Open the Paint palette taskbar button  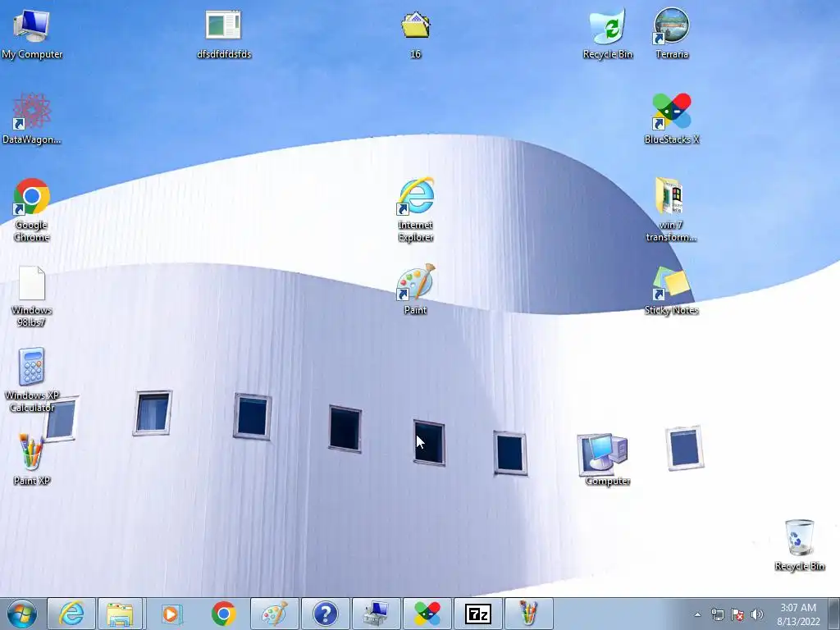(274, 614)
